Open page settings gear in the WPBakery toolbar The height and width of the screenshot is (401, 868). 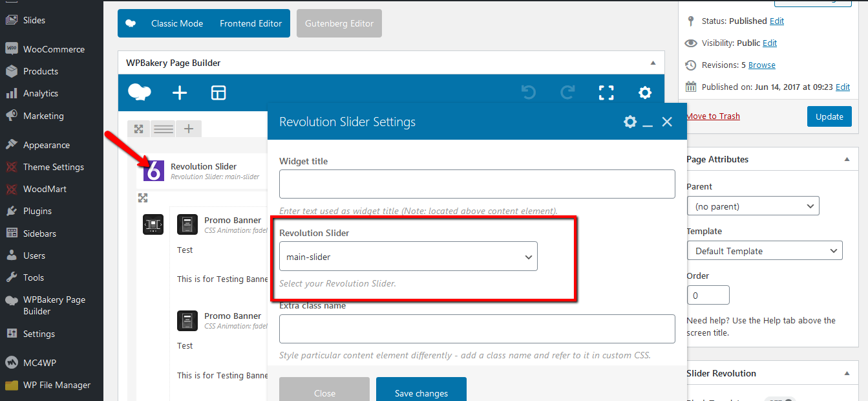coord(645,92)
